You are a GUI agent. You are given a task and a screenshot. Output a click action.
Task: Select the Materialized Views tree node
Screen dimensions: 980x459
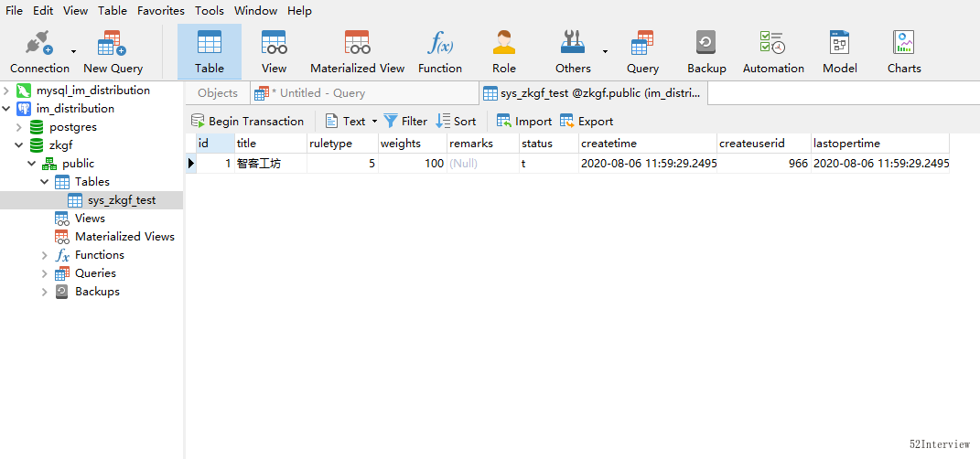[124, 237]
